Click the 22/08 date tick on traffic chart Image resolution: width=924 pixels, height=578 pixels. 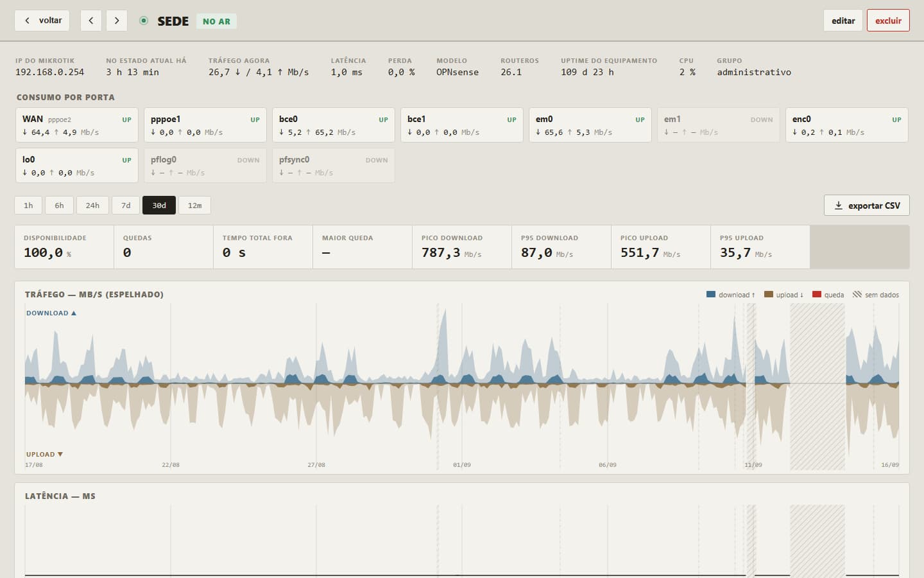coord(171,464)
